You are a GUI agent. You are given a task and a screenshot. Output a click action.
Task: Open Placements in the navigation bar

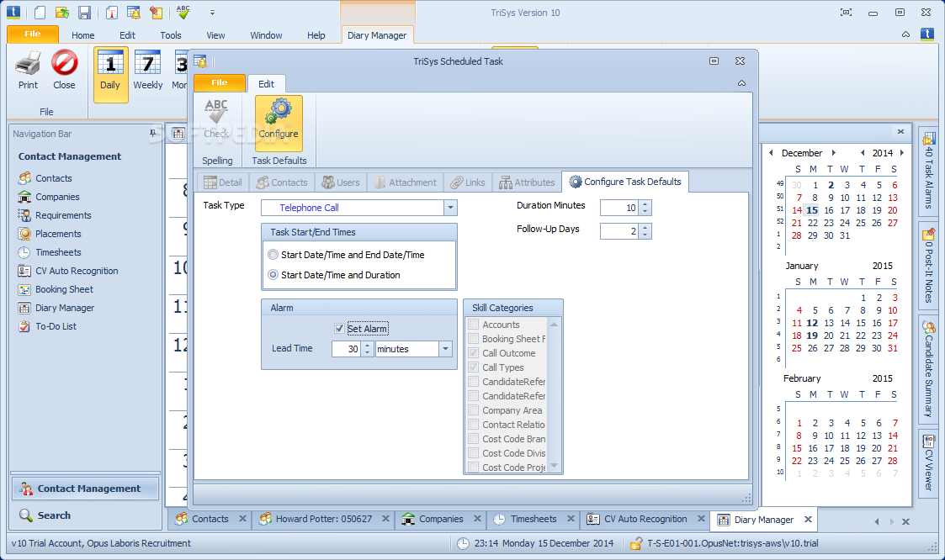[x=58, y=234]
